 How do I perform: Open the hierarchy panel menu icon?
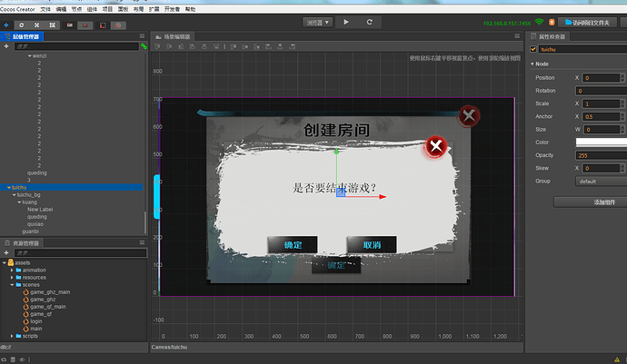coord(142,36)
